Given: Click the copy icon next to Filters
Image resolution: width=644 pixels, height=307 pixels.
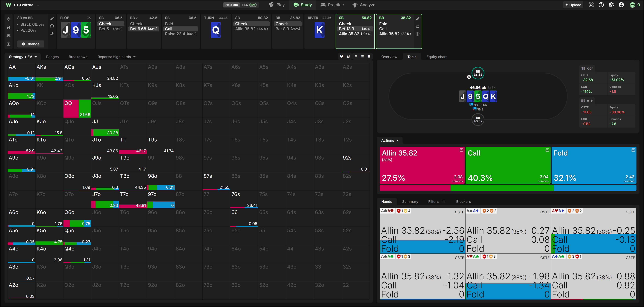Looking at the screenshot, I should click(444, 201).
